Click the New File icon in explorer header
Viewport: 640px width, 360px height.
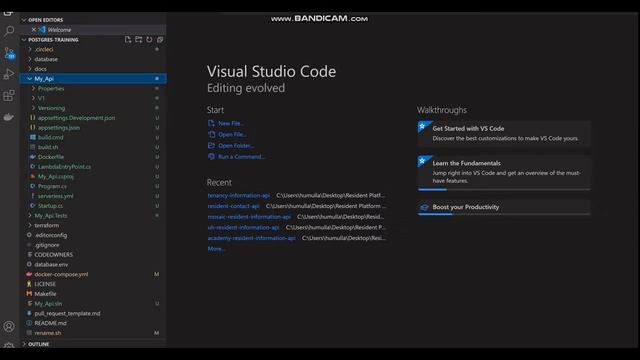coord(128,40)
